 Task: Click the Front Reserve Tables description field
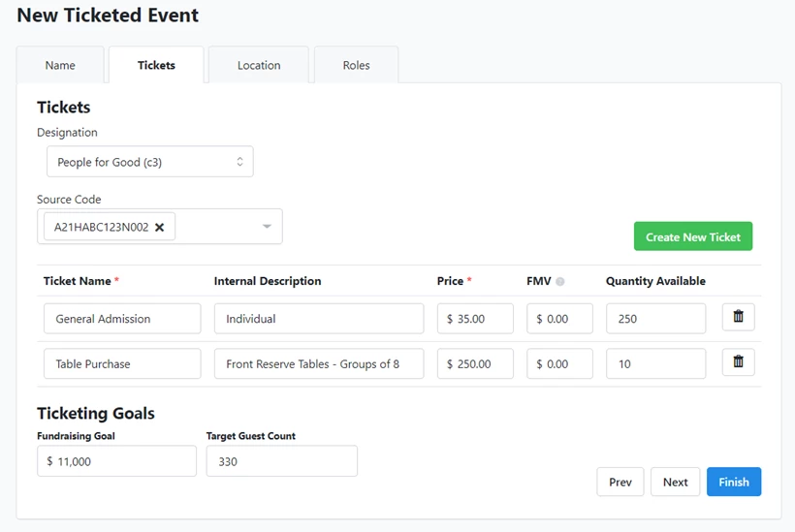pyautogui.click(x=319, y=363)
